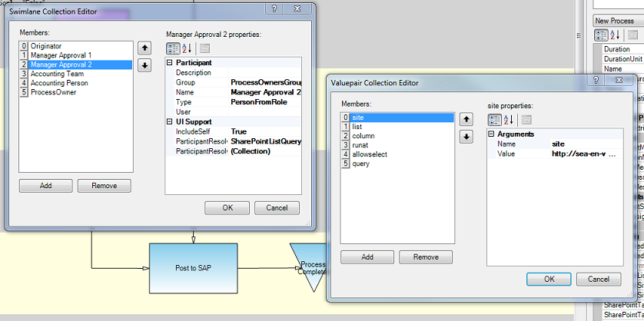Viewport: 644px width, 321px height.
Task: Click the empty Description property value
Action: coord(265,73)
